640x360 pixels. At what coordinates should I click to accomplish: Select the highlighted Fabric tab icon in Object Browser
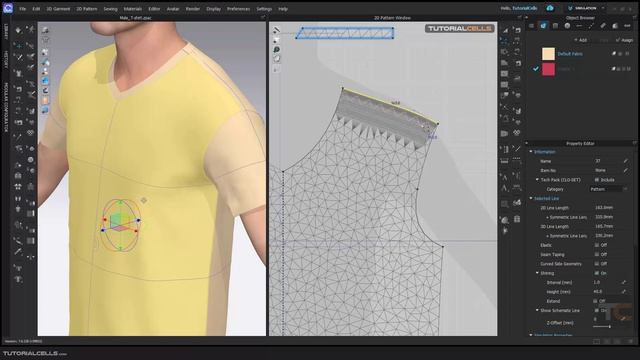click(x=543, y=26)
